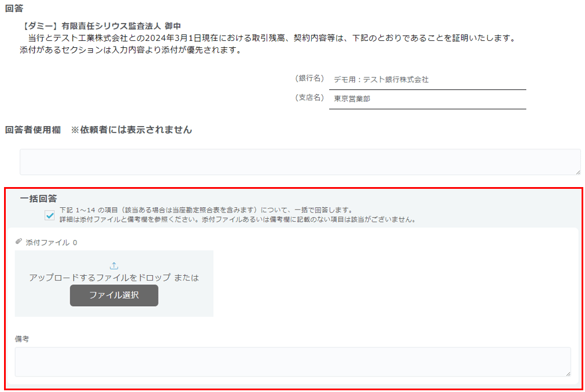
Task: Click the 有限責任シリウス監査法人 御中 addressee text
Action: (121, 26)
